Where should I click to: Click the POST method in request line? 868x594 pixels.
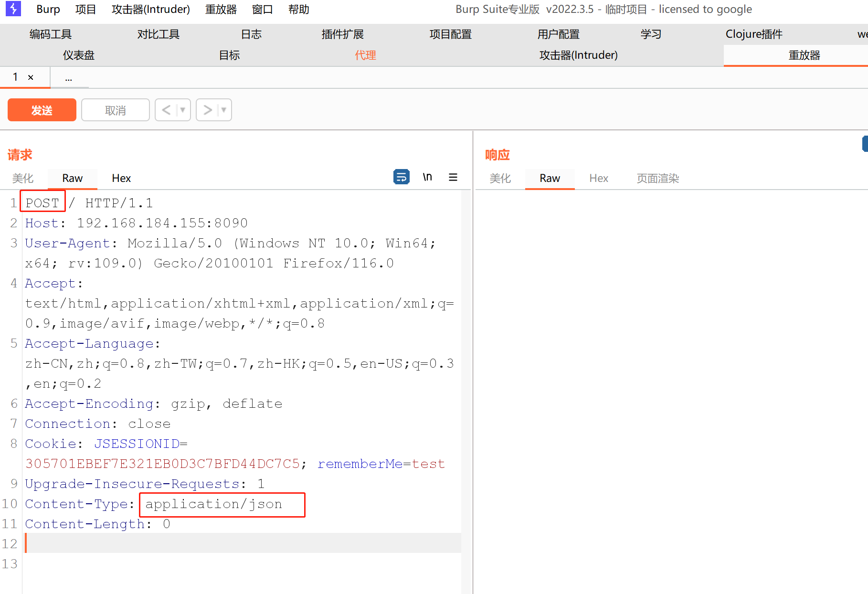[x=42, y=203]
